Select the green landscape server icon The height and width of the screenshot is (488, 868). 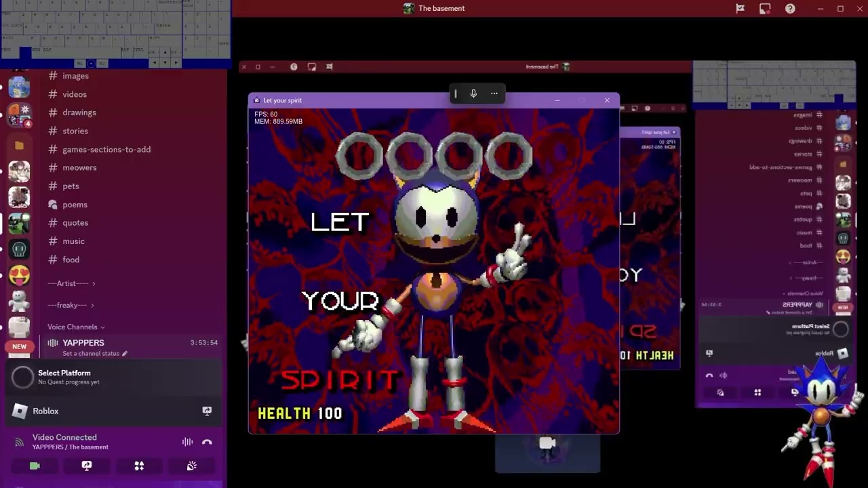(x=19, y=223)
